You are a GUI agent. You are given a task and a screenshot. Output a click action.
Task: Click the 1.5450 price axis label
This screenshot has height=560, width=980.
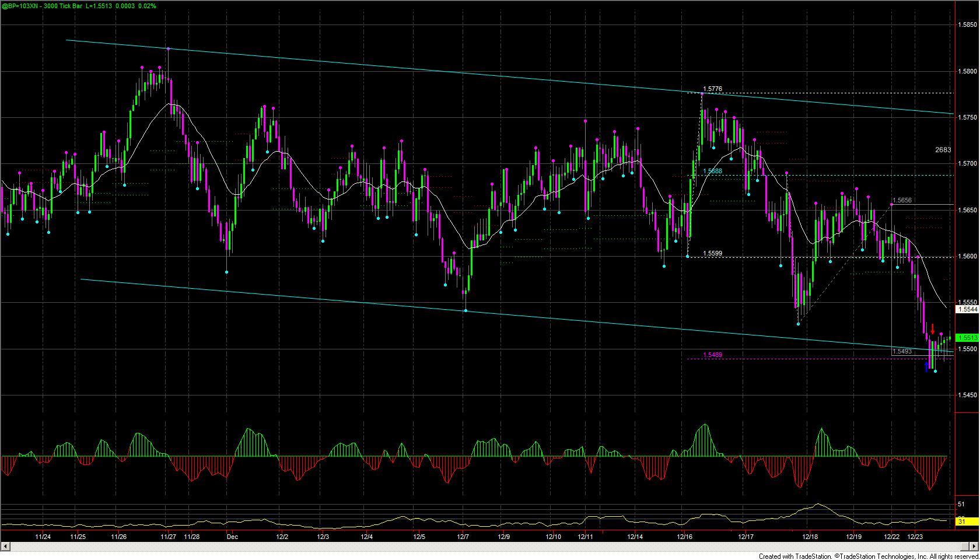pyautogui.click(x=968, y=395)
